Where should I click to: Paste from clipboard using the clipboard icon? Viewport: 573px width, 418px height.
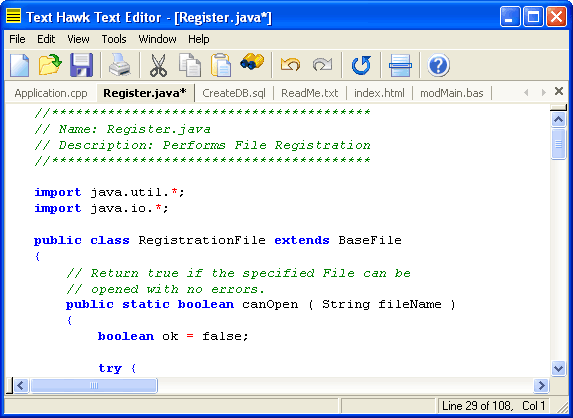pyautogui.click(x=221, y=65)
